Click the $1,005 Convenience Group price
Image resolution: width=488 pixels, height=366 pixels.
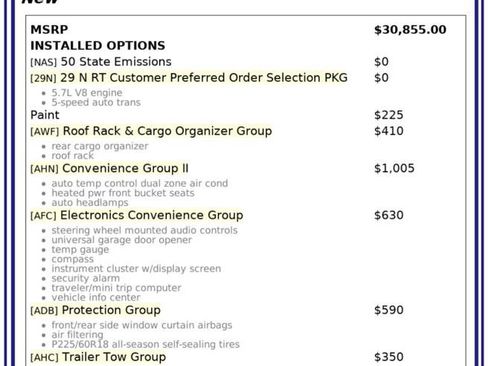pos(394,168)
